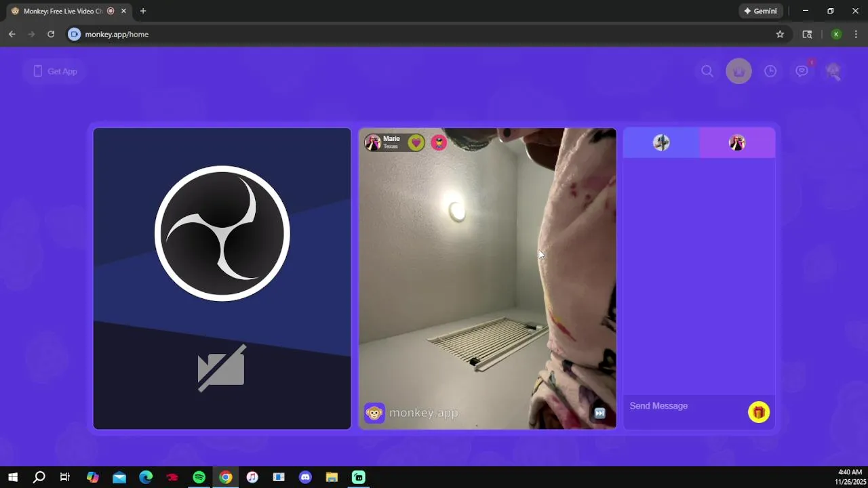The width and height of the screenshot is (868, 488).
Task: Toggle the disabled camera icon in the left panel
Action: 222,368
